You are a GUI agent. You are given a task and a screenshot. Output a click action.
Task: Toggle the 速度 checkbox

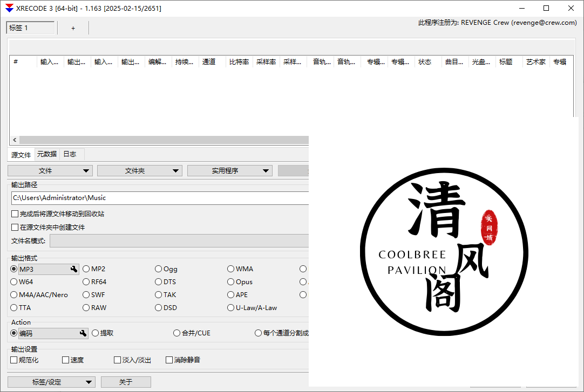[x=65, y=360]
